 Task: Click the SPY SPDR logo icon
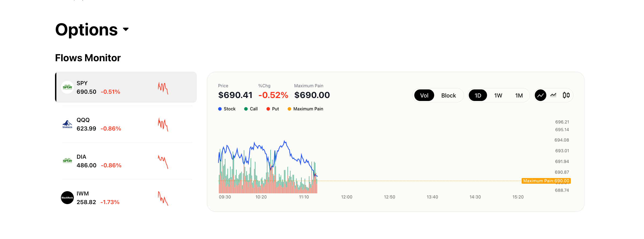coord(67,87)
